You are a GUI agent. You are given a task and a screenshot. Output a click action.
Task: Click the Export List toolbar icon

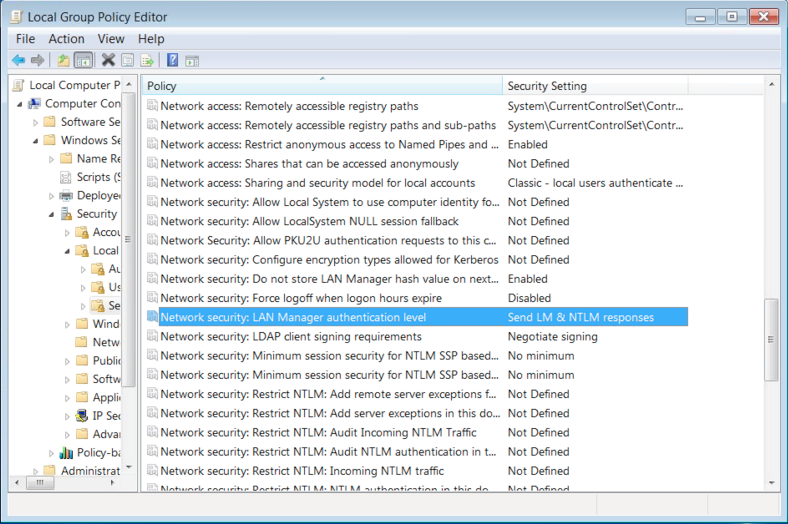(147, 61)
